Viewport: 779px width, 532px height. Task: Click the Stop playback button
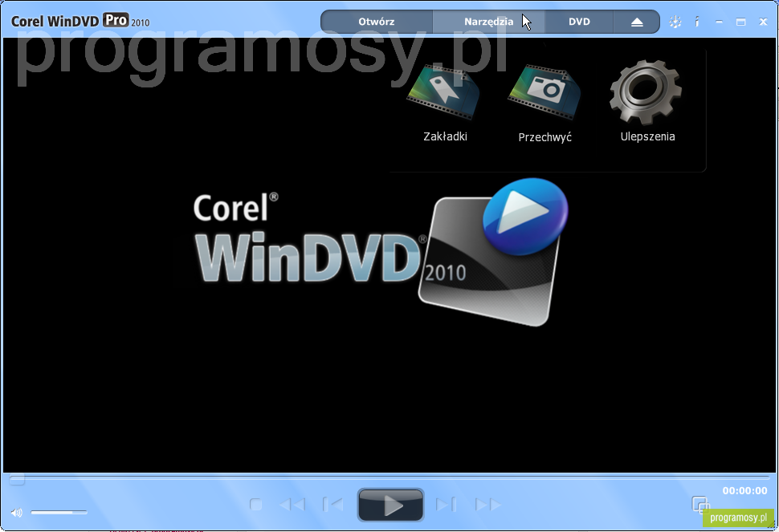pos(256,505)
